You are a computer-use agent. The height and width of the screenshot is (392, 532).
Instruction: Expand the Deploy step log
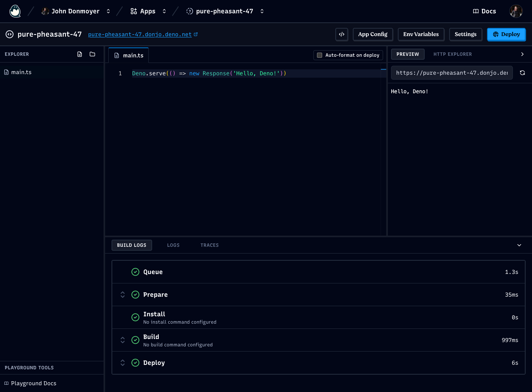click(123, 363)
